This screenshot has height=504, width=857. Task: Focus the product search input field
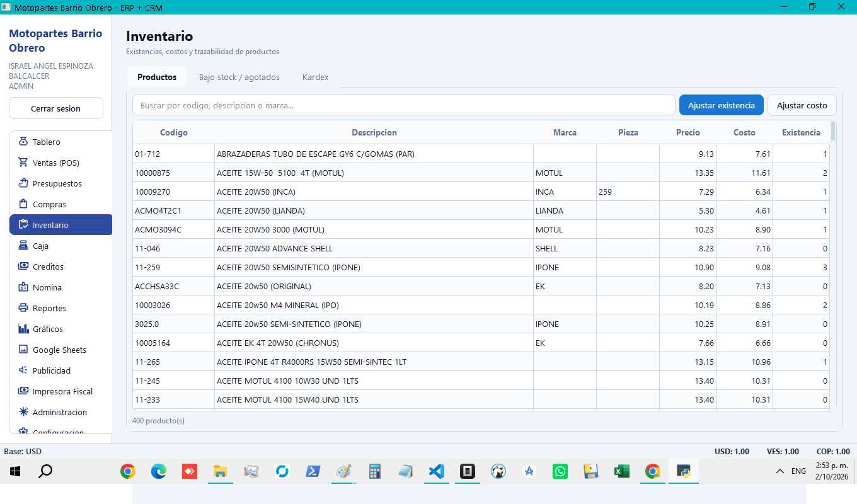point(404,105)
